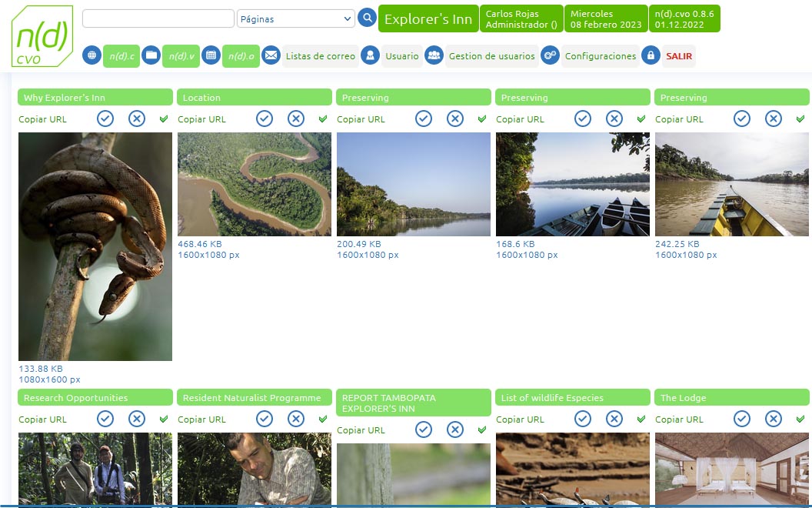Click Copiar URL on The Lodge card
This screenshot has width=812, height=508.
point(679,419)
